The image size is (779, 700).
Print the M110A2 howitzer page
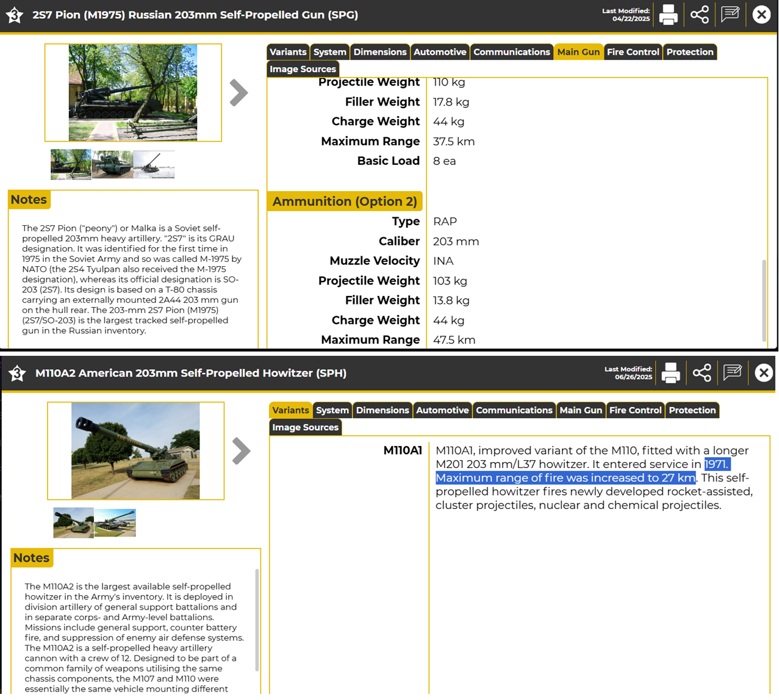(x=671, y=373)
